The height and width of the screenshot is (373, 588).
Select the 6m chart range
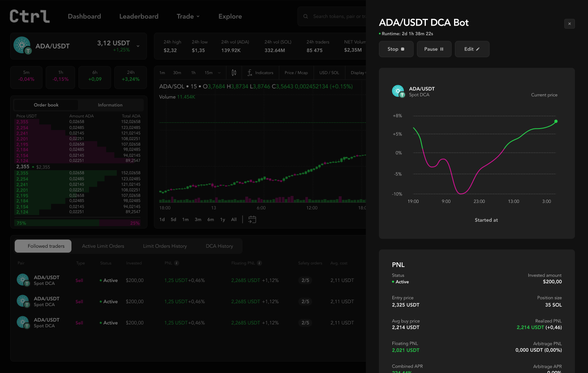tap(211, 220)
